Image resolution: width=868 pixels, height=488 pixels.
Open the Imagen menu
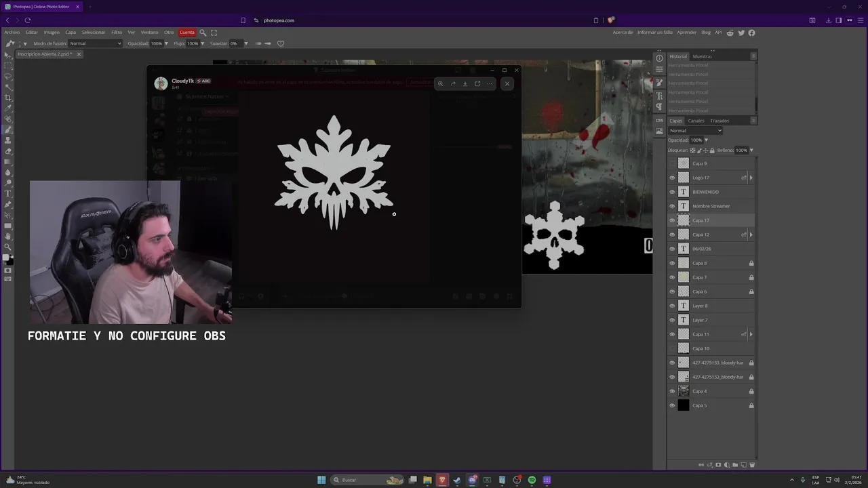(52, 33)
